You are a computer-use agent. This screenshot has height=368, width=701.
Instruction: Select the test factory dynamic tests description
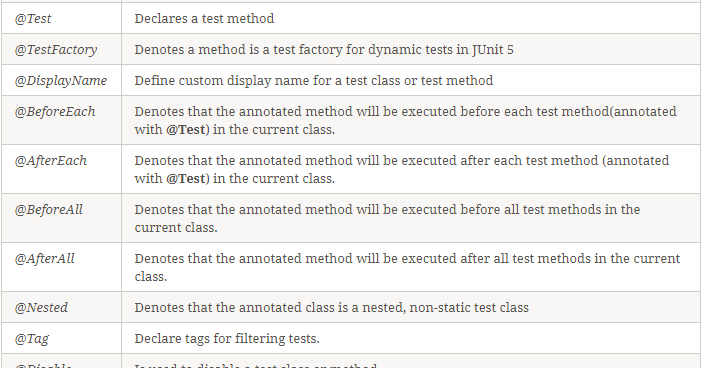[324, 50]
